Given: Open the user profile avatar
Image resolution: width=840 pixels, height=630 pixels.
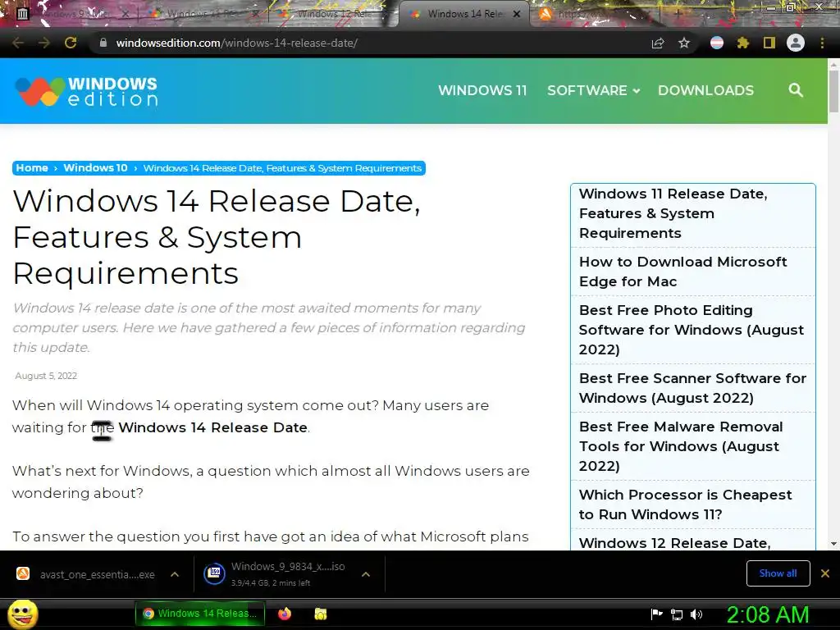Looking at the screenshot, I should coord(796,43).
